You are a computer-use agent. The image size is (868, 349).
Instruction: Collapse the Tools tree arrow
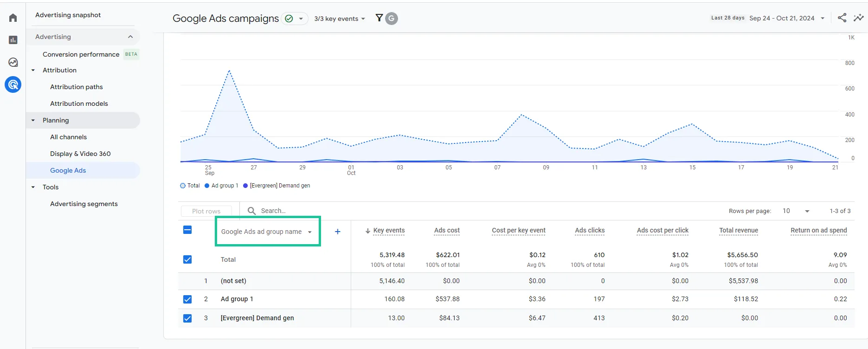click(x=33, y=187)
